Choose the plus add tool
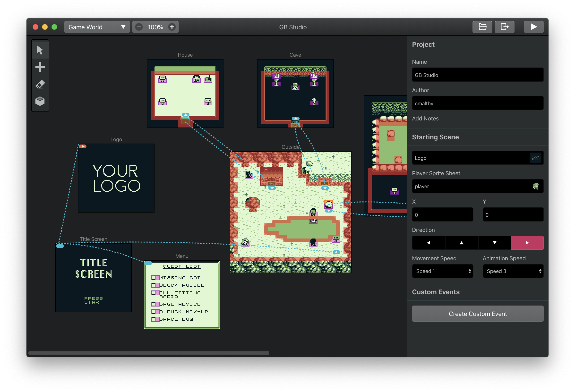 point(40,67)
